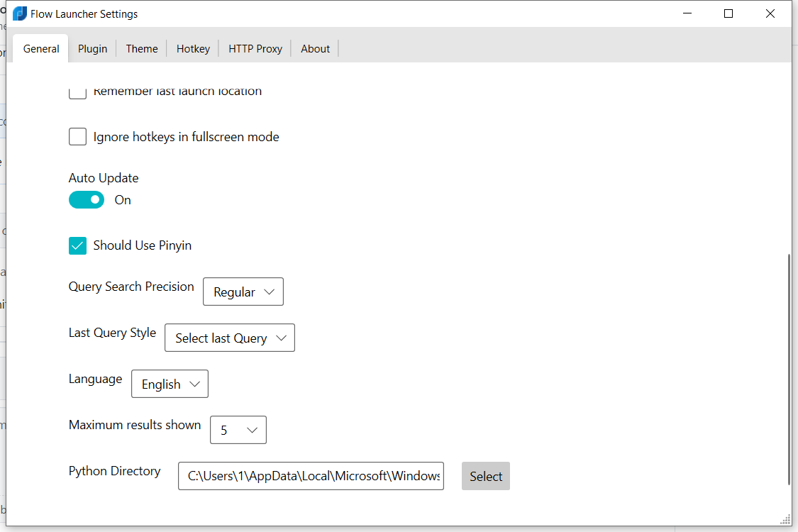Screen dimensions: 798x532
Task: Open the Plugin tab
Action: [x=93, y=49]
